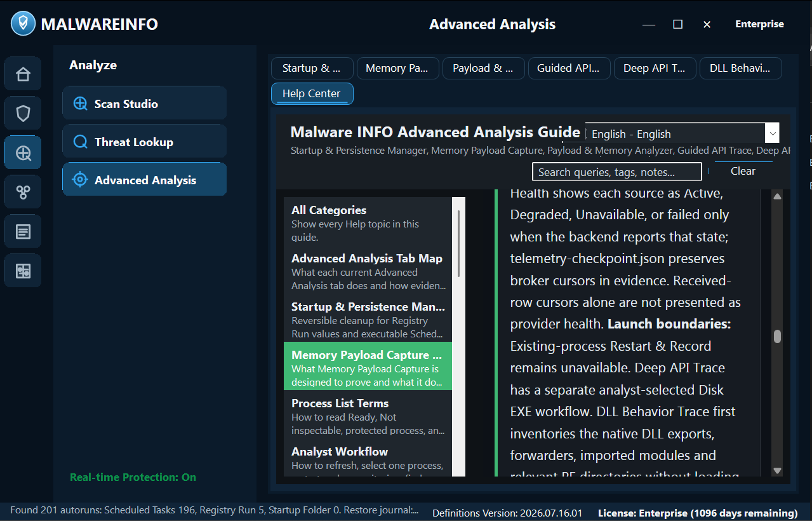Click the Found 201 autoruns status message
812x521 pixels.
[x=214, y=510]
